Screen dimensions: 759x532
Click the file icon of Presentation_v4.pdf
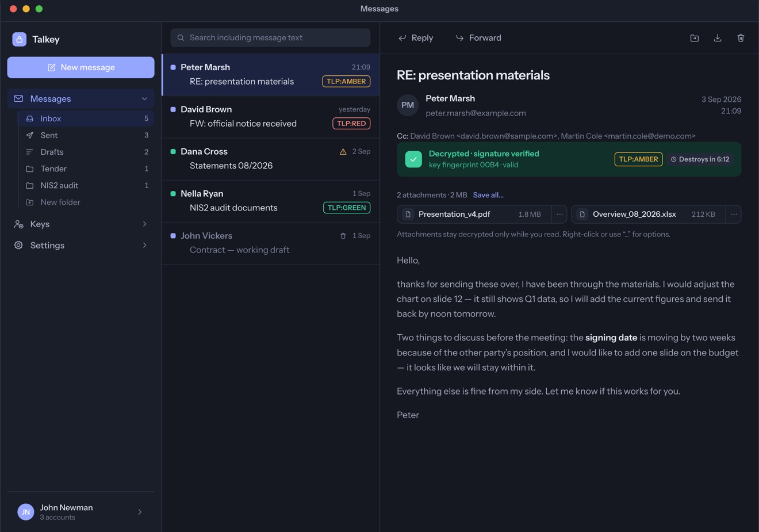tap(408, 214)
